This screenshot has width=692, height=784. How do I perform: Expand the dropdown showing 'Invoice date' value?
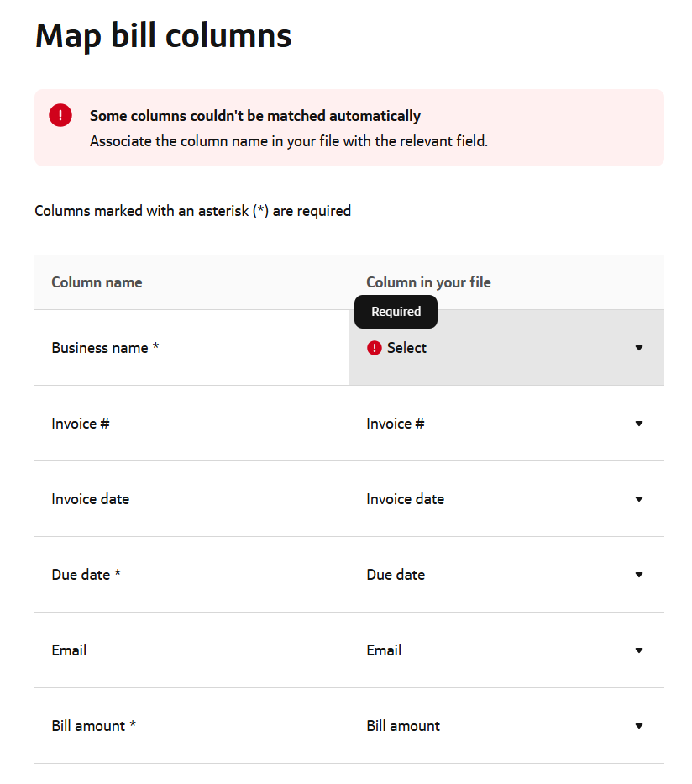pos(506,499)
